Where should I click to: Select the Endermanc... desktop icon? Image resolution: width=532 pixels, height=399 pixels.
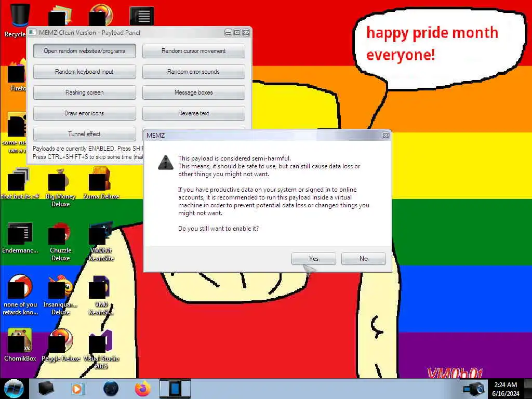point(20,238)
